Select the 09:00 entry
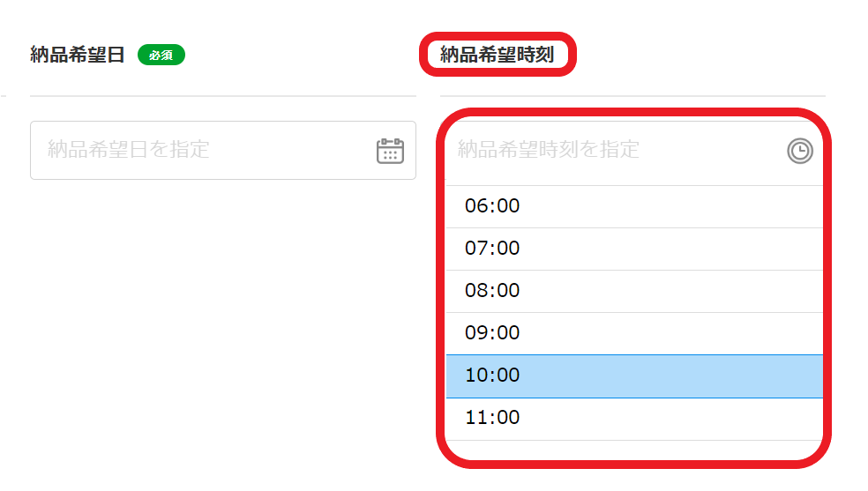868x491 pixels. (x=634, y=333)
